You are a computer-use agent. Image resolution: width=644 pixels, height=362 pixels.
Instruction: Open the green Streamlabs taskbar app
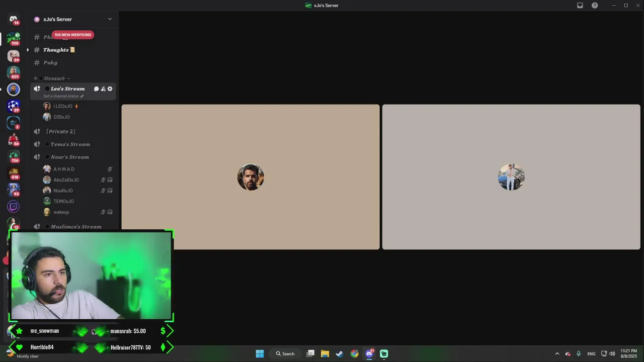tap(384, 353)
